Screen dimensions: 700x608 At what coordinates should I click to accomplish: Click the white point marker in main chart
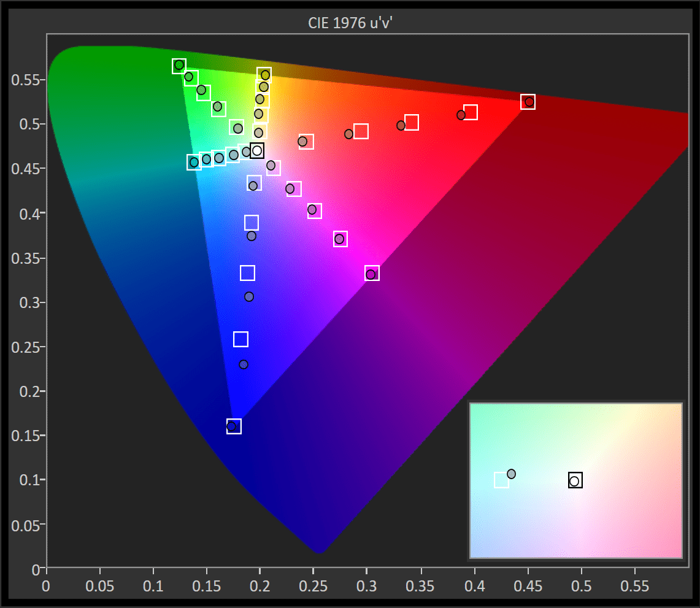pyautogui.click(x=257, y=151)
